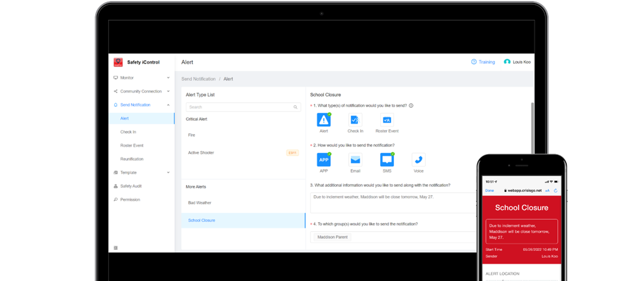Screen dimensions: 644x281
Task: Enable Email delivery method icon
Action: coord(355,160)
